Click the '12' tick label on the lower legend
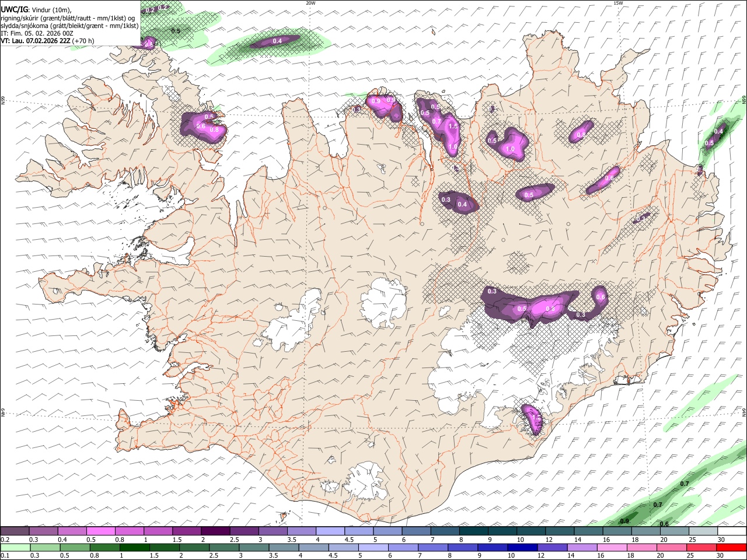The height and width of the screenshot is (560, 747). [x=542, y=555]
